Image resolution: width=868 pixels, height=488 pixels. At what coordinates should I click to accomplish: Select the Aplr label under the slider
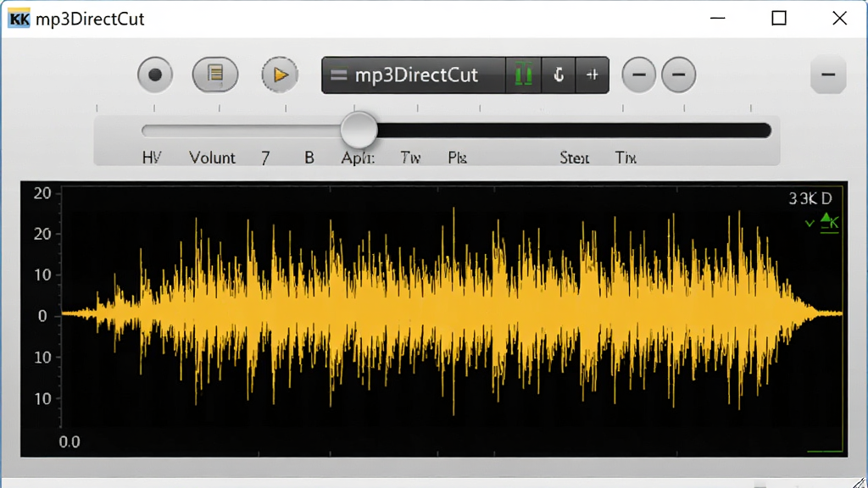(x=358, y=158)
